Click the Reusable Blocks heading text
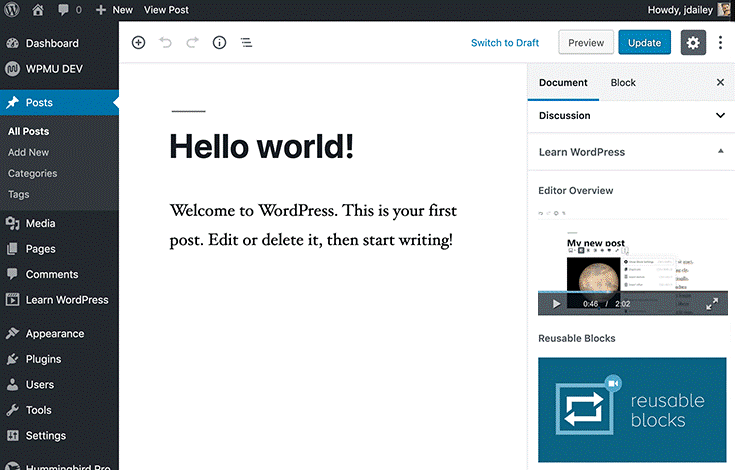735x470 pixels. pos(577,338)
